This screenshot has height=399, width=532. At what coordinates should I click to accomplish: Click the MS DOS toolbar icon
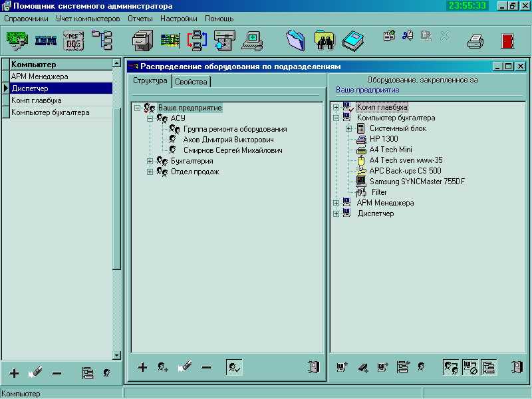[x=74, y=41]
